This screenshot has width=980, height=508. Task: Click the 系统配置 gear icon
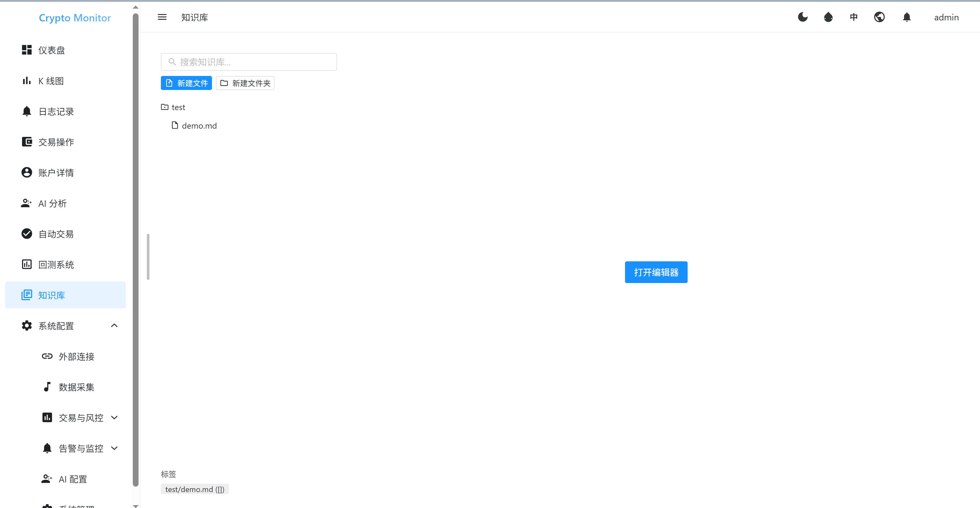click(x=26, y=325)
